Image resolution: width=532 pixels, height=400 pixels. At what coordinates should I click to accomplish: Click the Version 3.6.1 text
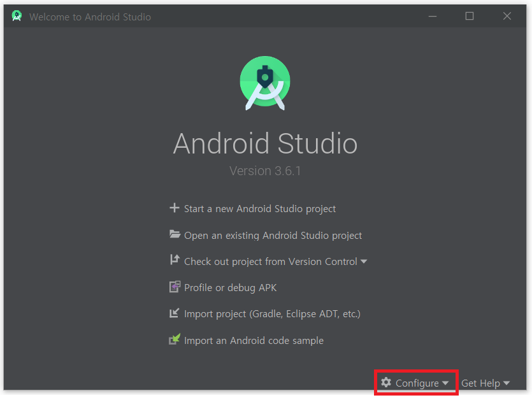click(265, 171)
